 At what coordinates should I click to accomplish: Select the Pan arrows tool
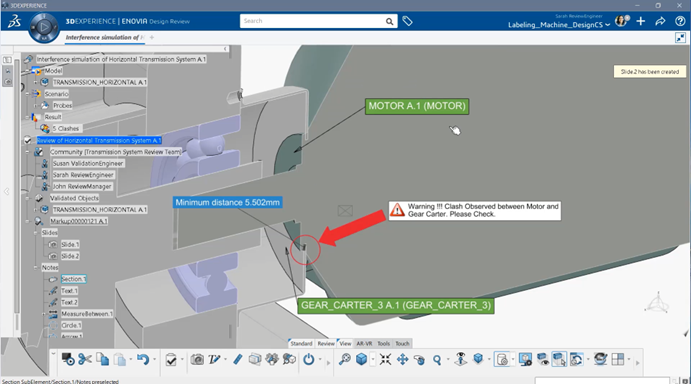402,359
